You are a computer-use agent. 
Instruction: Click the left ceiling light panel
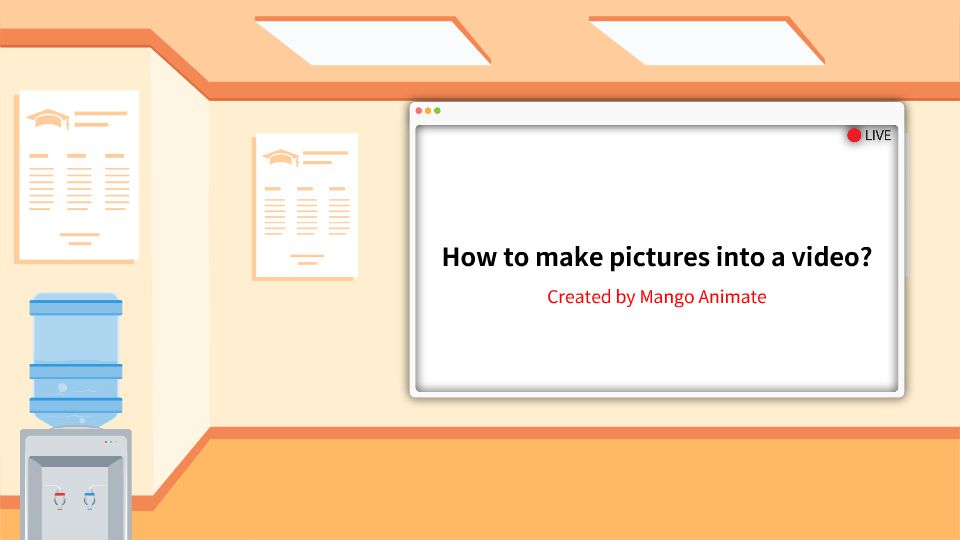pyautogui.click(x=372, y=41)
